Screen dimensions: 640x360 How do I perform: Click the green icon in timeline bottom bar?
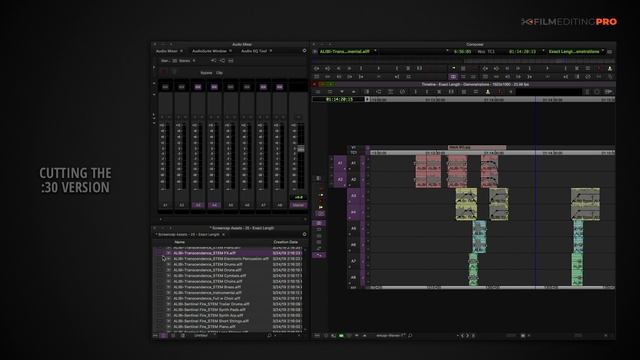341,336
